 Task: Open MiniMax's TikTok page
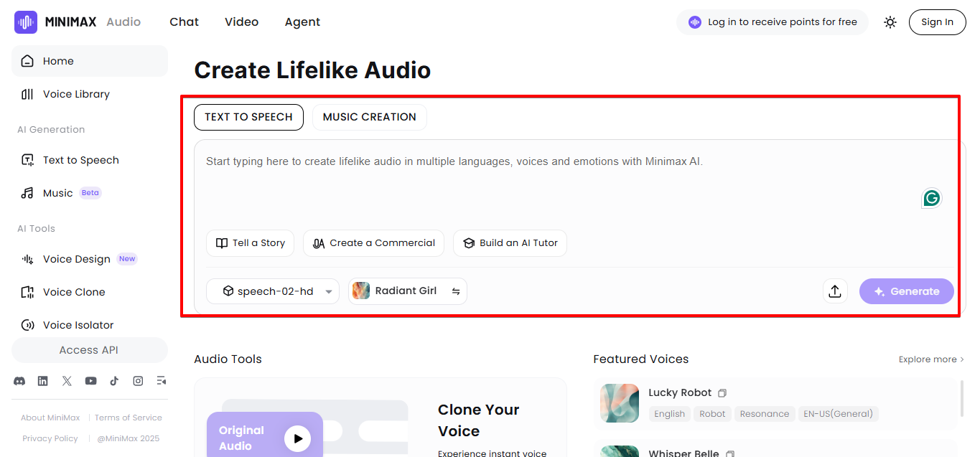click(114, 380)
